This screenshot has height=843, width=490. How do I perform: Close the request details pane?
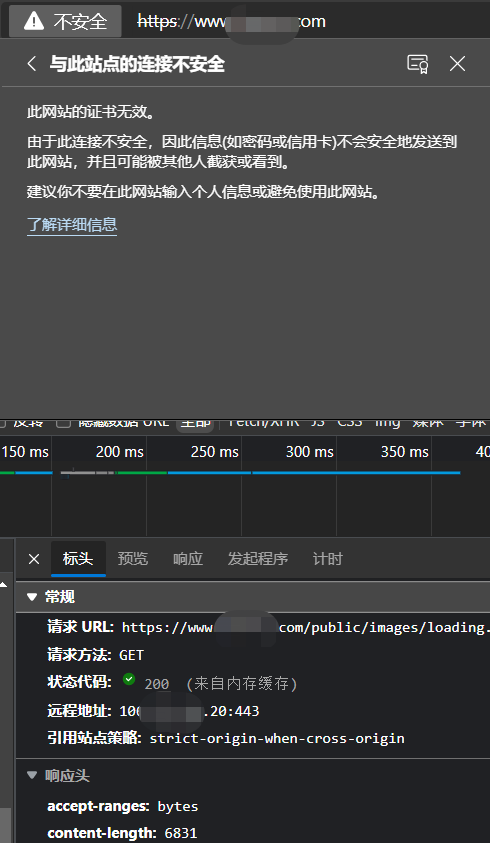tap(33, 559)
